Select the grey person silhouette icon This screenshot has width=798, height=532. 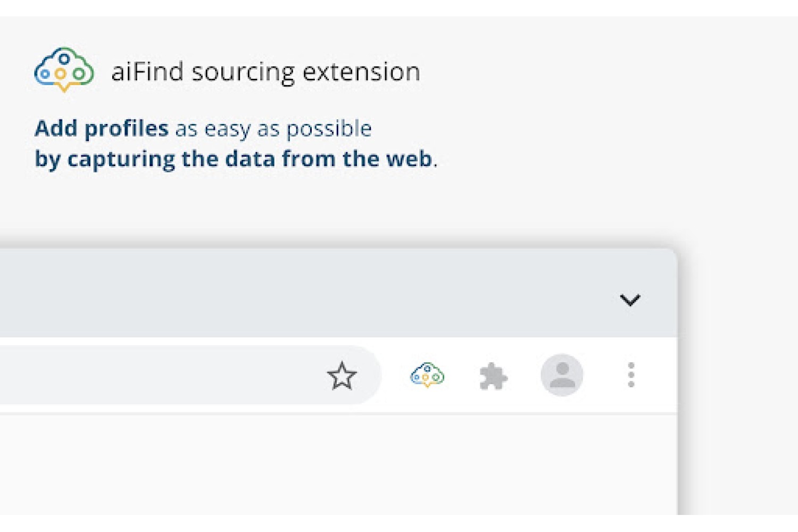[x=562, y=375]
